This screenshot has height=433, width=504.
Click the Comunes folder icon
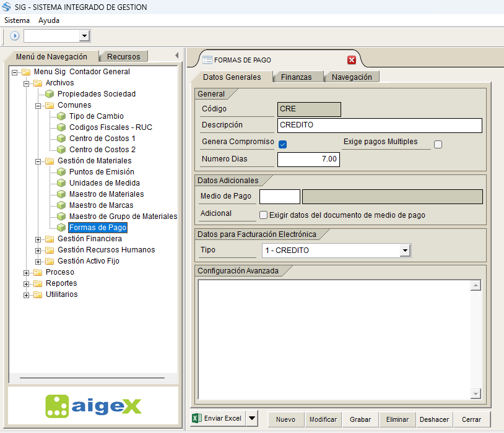tap(50, 105)
